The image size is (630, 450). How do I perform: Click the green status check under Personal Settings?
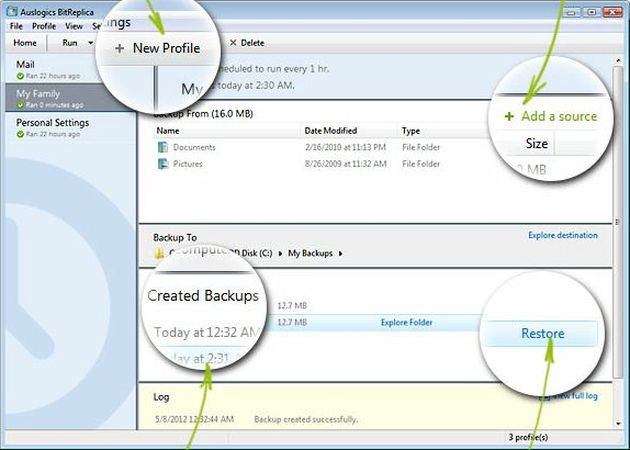click(x=19, y=135)
